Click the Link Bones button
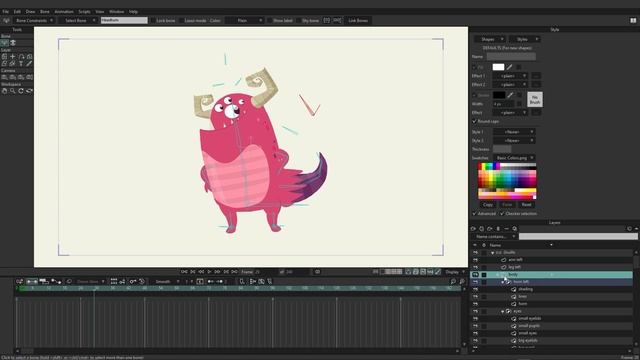640x360 pixels. point(358,20)
